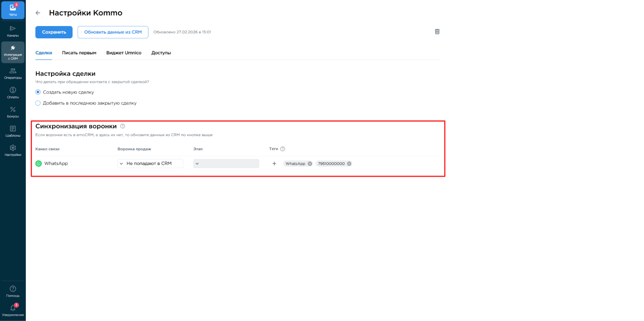Go to Каналы in the sidebar

13,31
